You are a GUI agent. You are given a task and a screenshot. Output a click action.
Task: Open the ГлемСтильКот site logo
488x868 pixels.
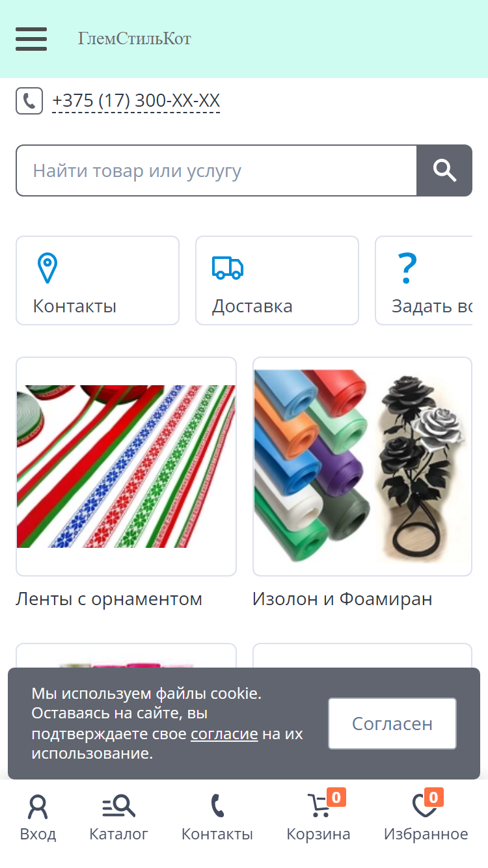135,39
